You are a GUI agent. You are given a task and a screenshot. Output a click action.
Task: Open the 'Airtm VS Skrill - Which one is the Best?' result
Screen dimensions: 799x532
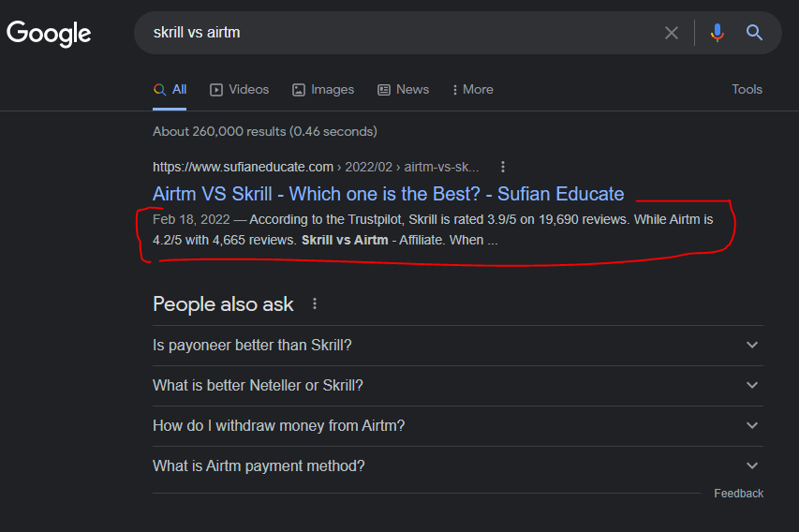click(x=389, y=194)
